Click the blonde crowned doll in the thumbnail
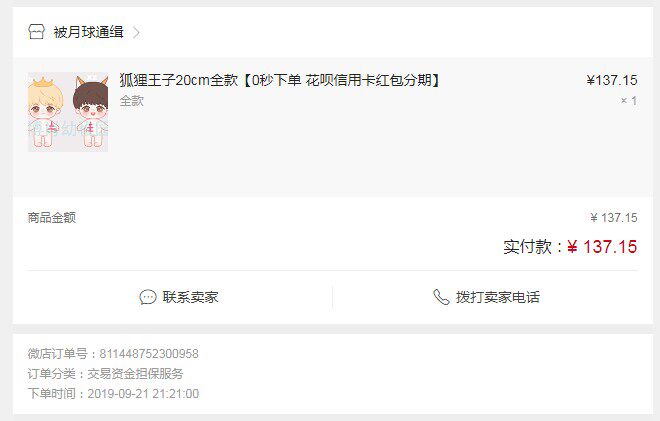Image resolution: width=660 pixels, height=421 pixels. pyautogui.click(x=45, y=112)
